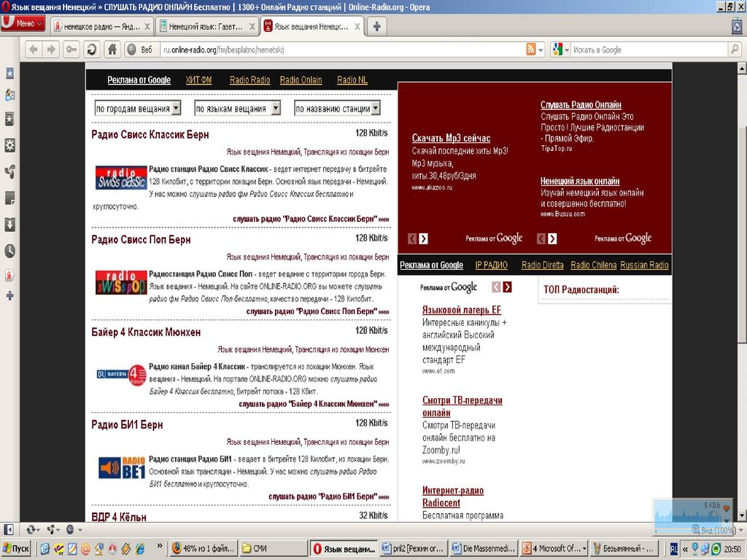Reload the page
This screenshot has width=747, height=560.
click(x=91, y=50)
